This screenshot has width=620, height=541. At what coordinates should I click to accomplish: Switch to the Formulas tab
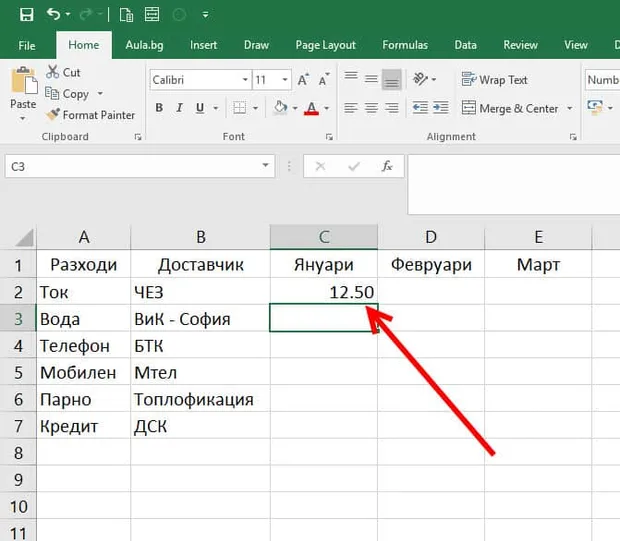tap(405, 45)
